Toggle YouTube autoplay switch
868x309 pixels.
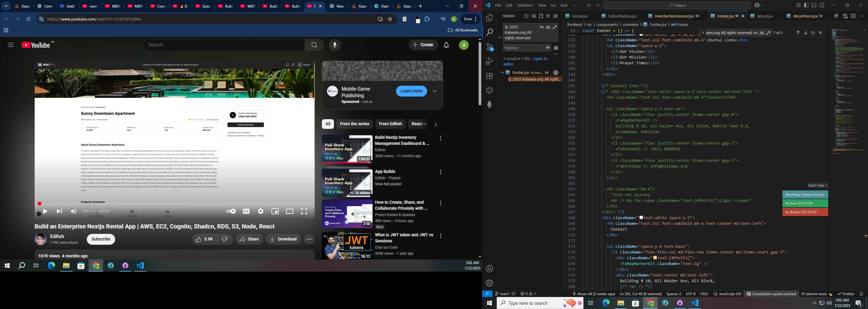click(231, 212)
